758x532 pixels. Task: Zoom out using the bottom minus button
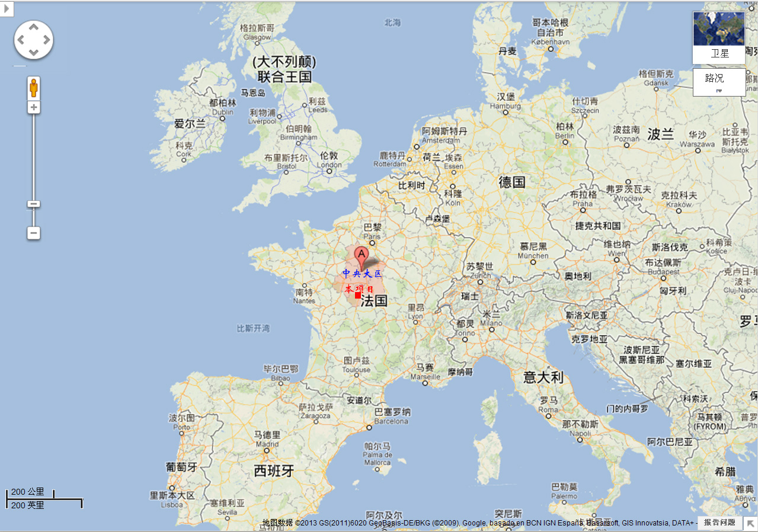pos(34,233)
